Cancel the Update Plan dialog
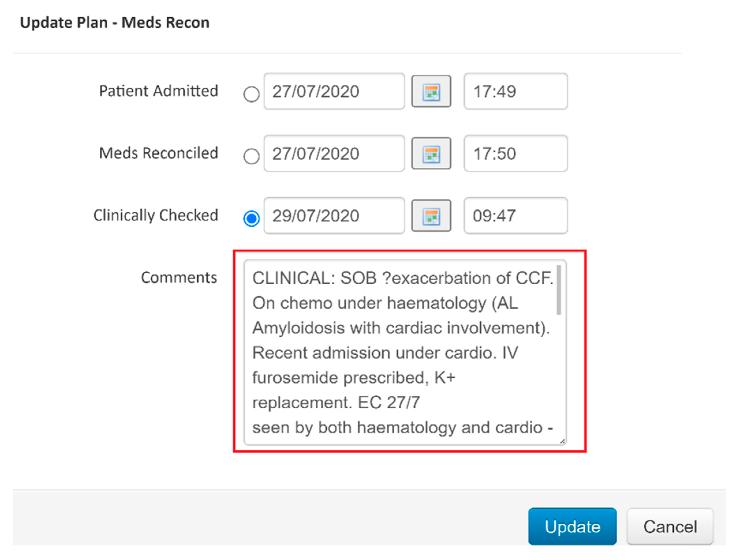Image resolution: width=738 pixels, height=560 pixels. 670,527
